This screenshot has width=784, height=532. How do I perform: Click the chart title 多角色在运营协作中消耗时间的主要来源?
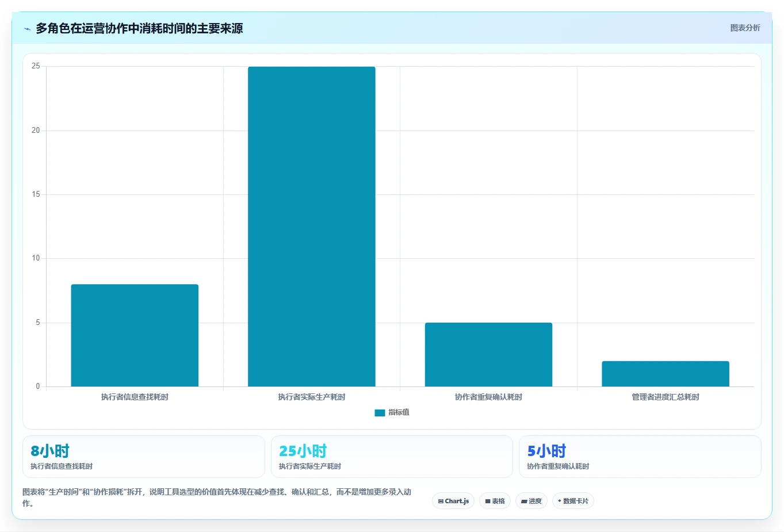click(139, 28)
